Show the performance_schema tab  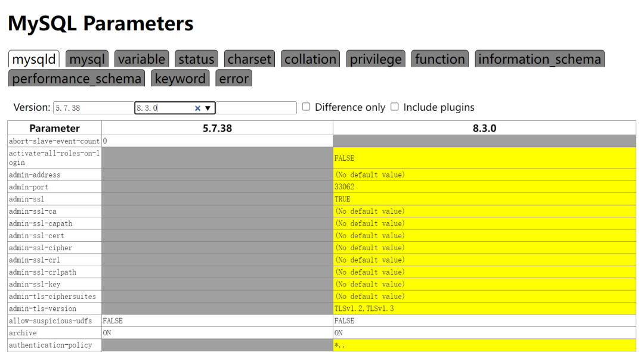[x=77, y=78]
